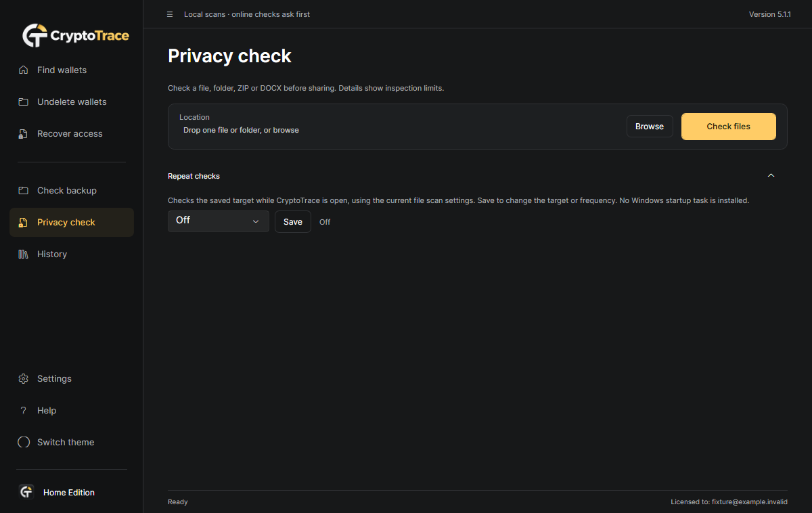Click the Recover access lock-file icon

point(24,134)
